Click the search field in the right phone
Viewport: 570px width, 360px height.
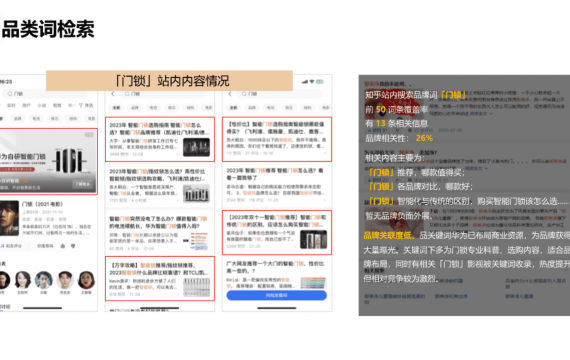coord(280,94)
